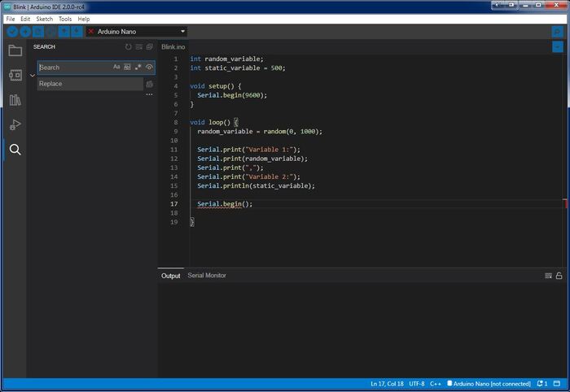Screen dimensions: 570x392
Task: Click the C++ language mode in status bar
Action: tap(436, 383)
